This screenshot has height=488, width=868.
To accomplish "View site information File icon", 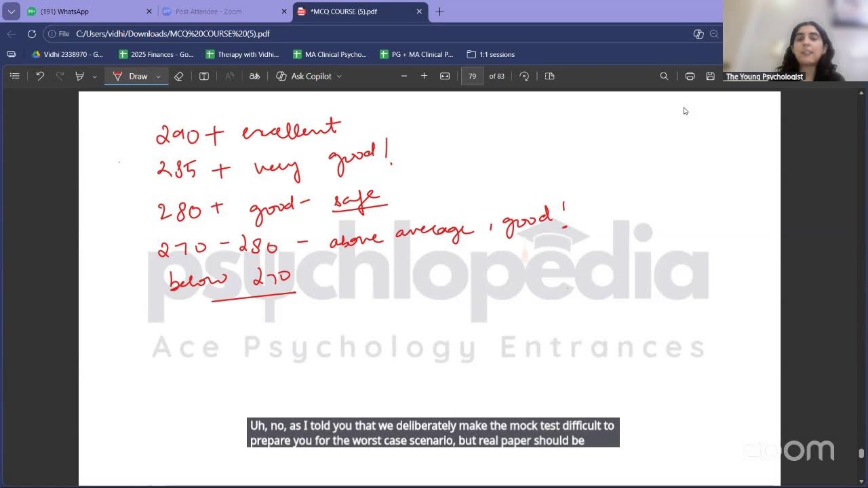I will pos(58,34).
